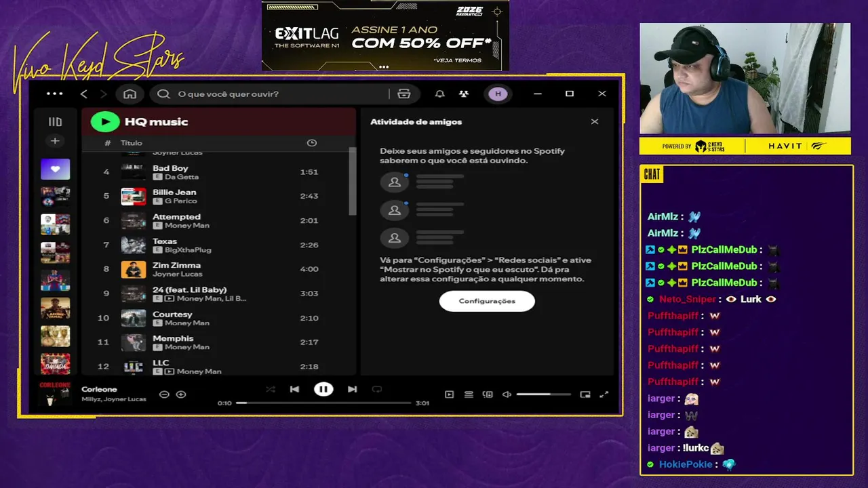
Task: Select the track Texas
Action: [165, 241]
